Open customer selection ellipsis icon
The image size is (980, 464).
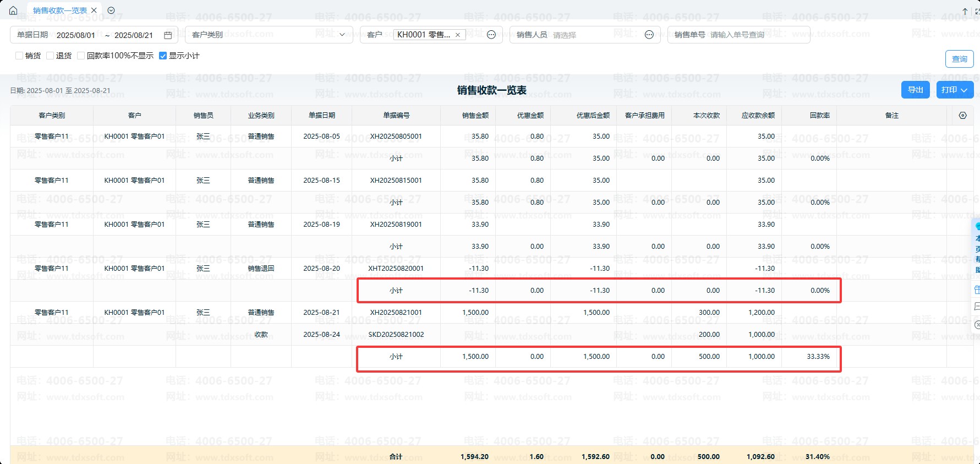[x=491, y=35]
